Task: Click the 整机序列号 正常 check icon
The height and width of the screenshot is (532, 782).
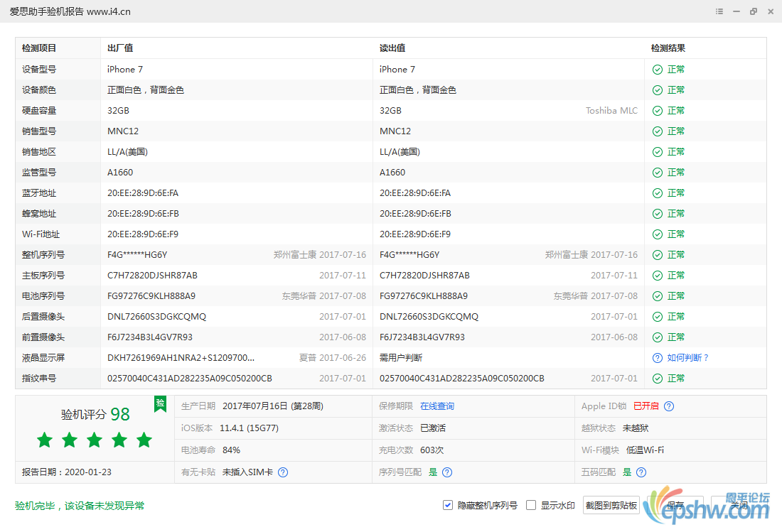Action: point(658,254)
